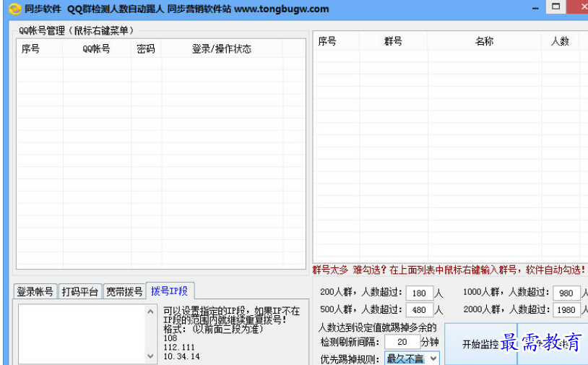Image resolution: width=588 pixels, height=365 pixels.
Task: Edit the 1000人群 threshold field 980
Action: (566, 293)
